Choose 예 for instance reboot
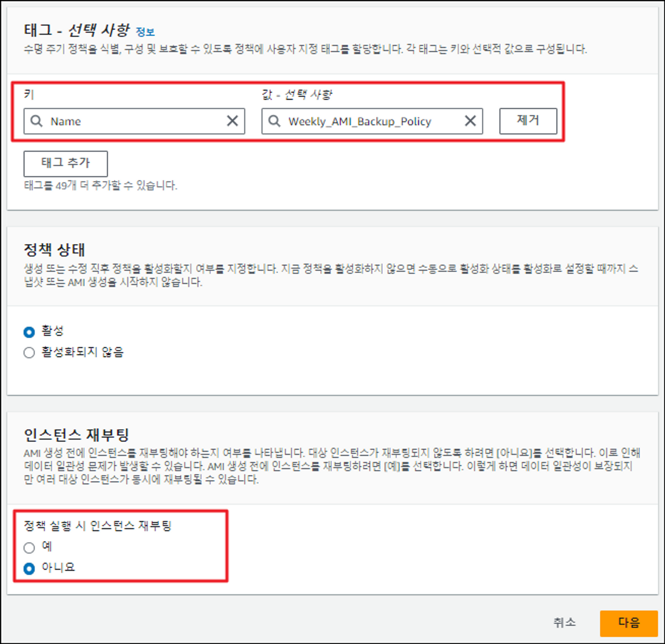 pos(29,547)
